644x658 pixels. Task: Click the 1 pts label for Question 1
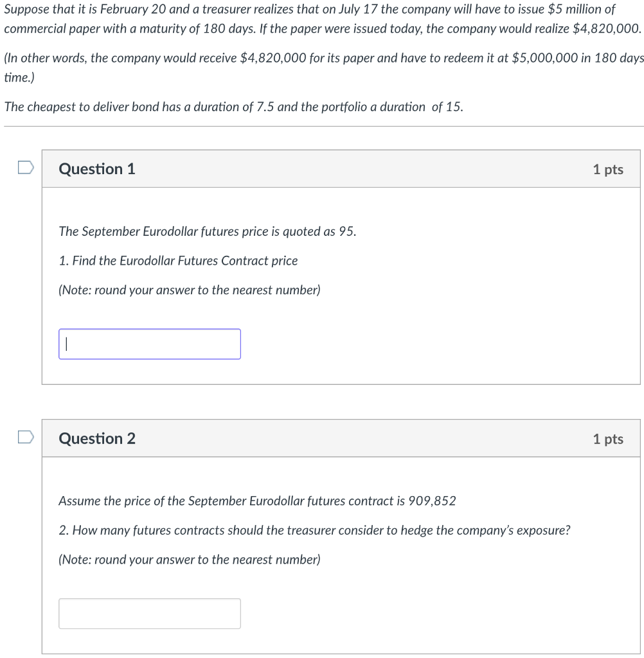point(607,169)
